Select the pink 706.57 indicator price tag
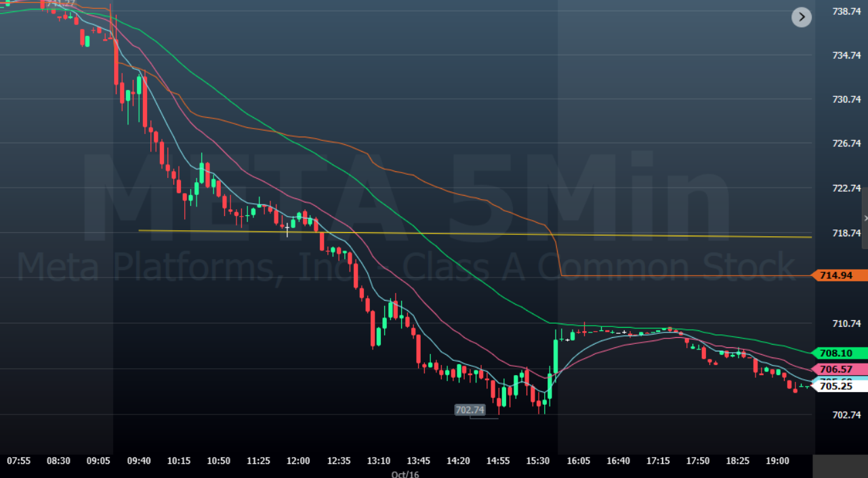 tap(841, 369)
